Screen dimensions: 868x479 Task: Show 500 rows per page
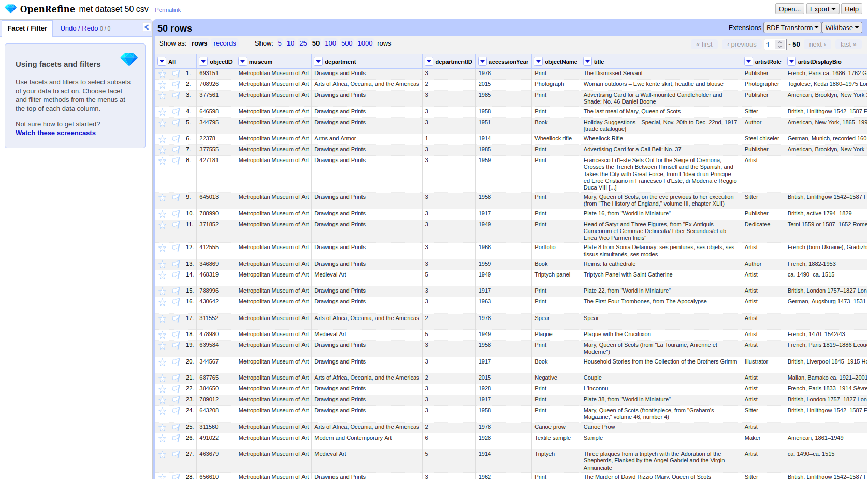(x=347, y=43)
